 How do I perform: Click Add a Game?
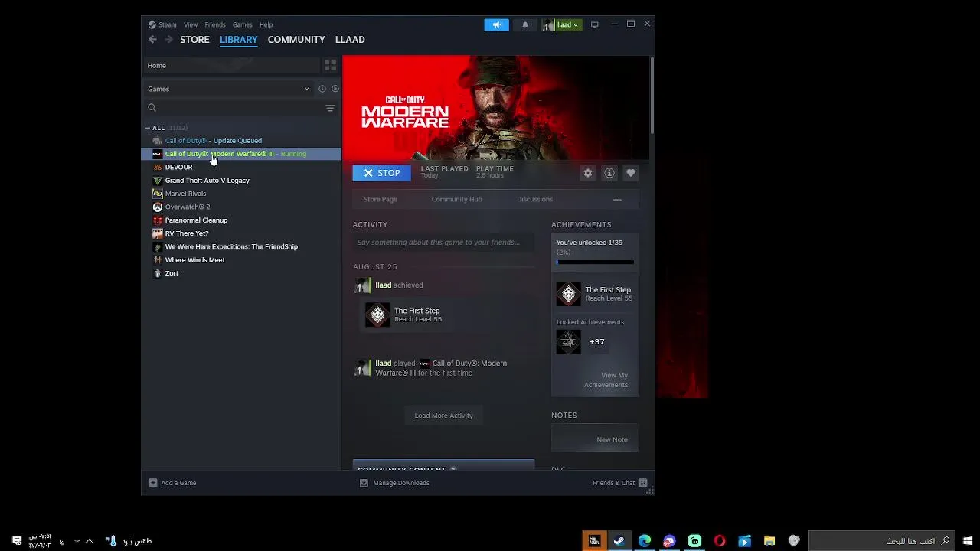pos(173,483)
